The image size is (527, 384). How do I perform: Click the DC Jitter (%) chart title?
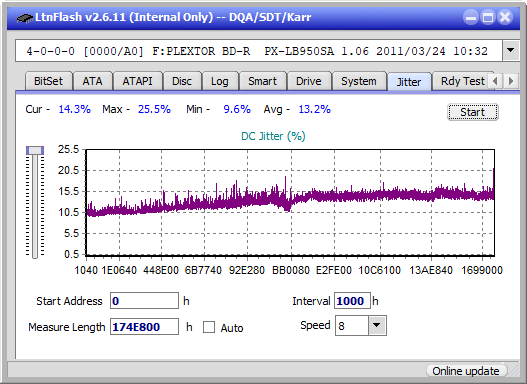273,136
